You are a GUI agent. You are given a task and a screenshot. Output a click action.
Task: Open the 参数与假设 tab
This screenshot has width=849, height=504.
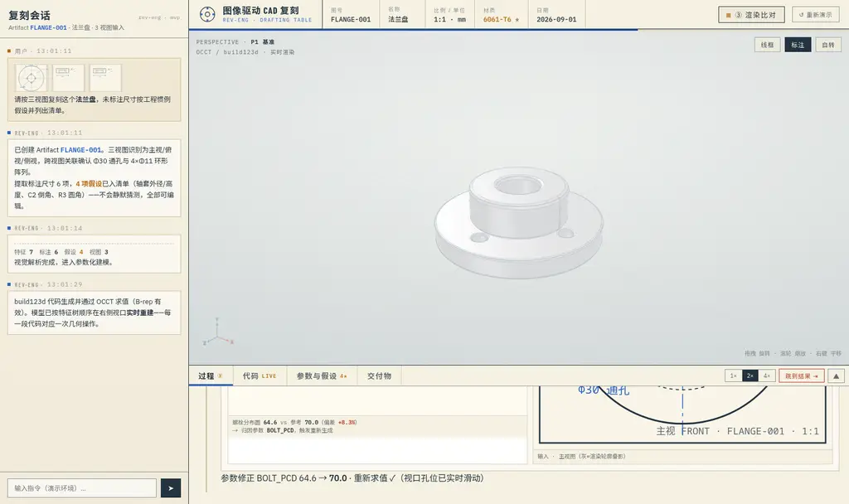(x=321, y=376)
